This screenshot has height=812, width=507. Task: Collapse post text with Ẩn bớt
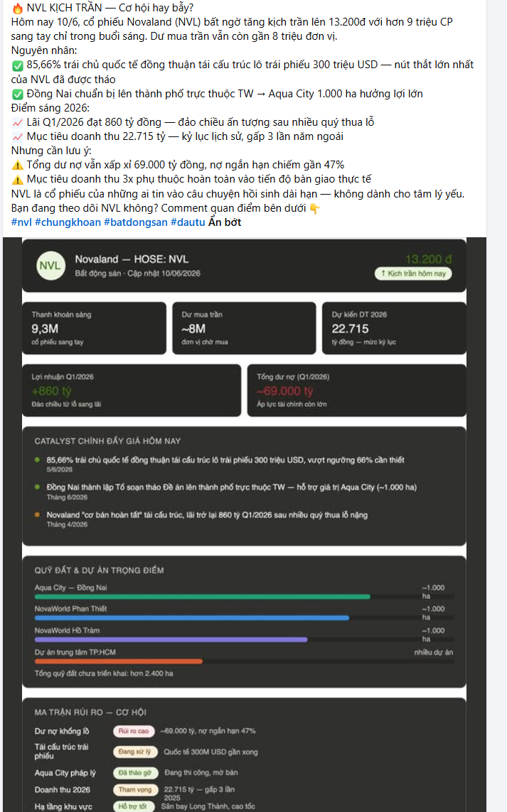click(225, 222)
